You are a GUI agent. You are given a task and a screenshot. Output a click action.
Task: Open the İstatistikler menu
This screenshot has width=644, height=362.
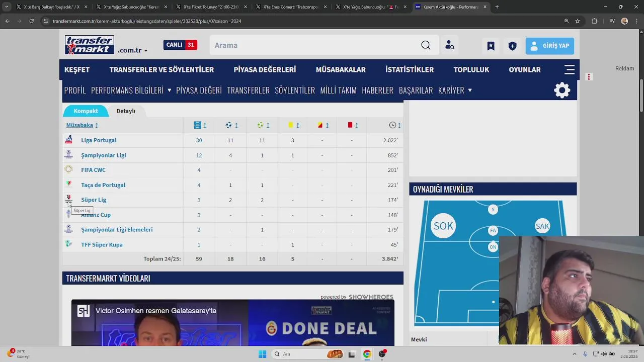(x=410, y=69)
